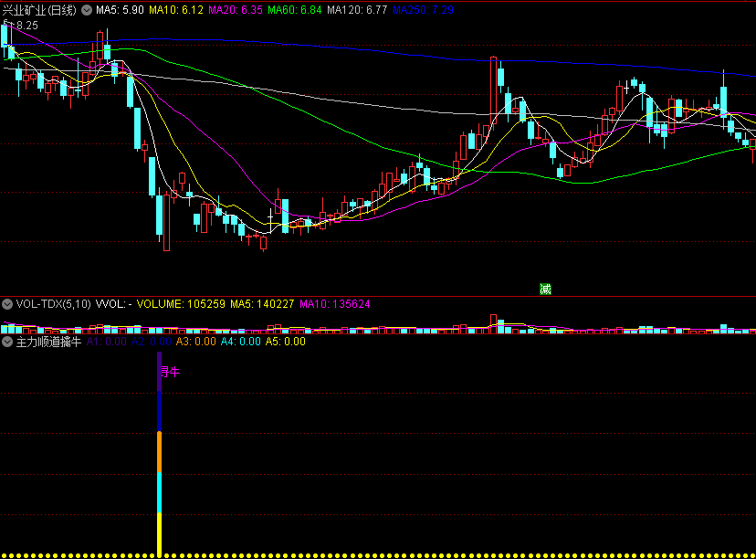Screen dimensions: 756x559
Task: Select the MA120: 6.77 label
Action: coord(357,10)
